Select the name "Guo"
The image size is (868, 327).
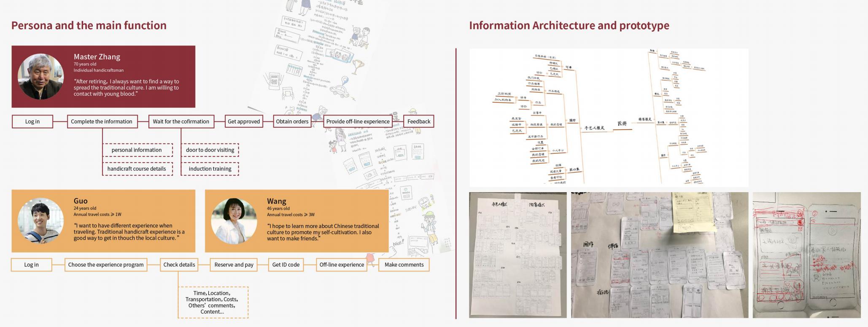[81, 201]
